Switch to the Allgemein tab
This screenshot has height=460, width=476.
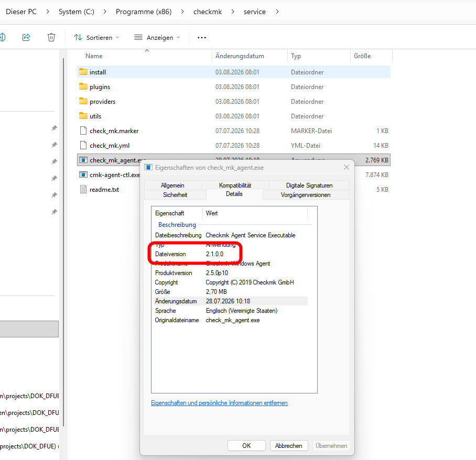tap(172, 185)
